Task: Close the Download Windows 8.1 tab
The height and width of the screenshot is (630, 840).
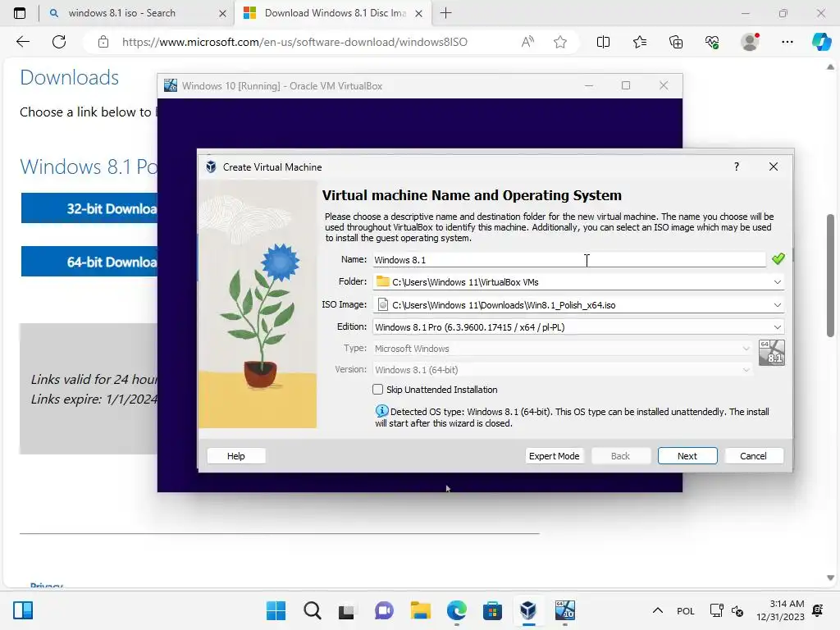Action: [419, 13]
